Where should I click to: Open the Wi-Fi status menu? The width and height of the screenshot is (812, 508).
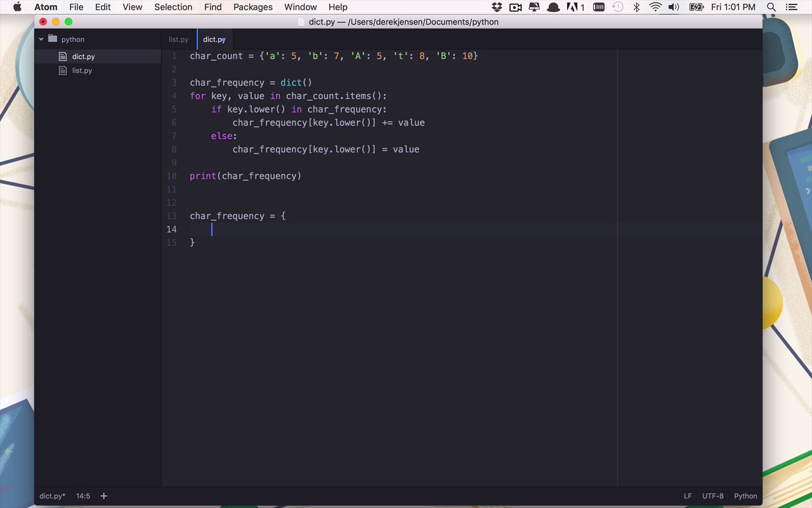click(x=655, y=7)
